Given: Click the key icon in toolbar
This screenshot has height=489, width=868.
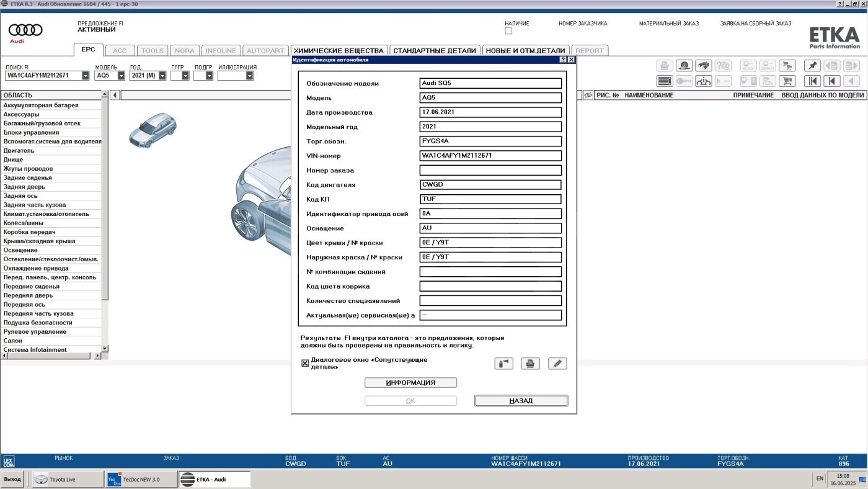Looking at the screenshot, I should 684,81.
